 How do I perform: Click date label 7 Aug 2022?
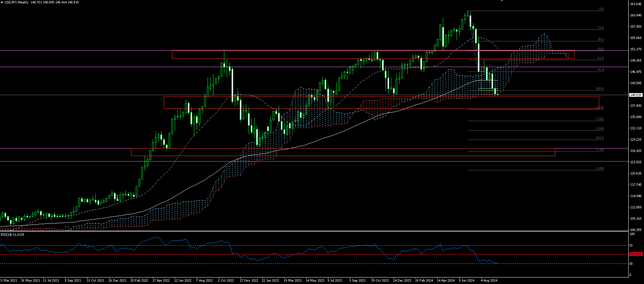pyautogui.click(x=205, y=281)
